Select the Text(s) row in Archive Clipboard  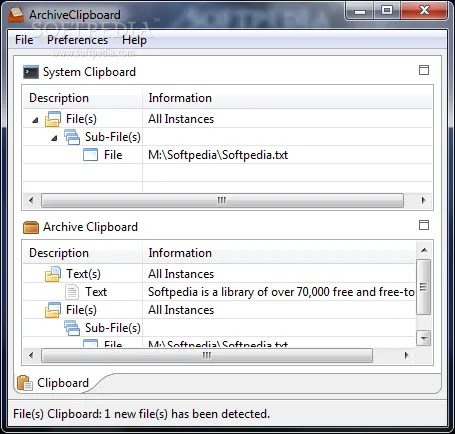pyautogui.click(x=219, y=274)
